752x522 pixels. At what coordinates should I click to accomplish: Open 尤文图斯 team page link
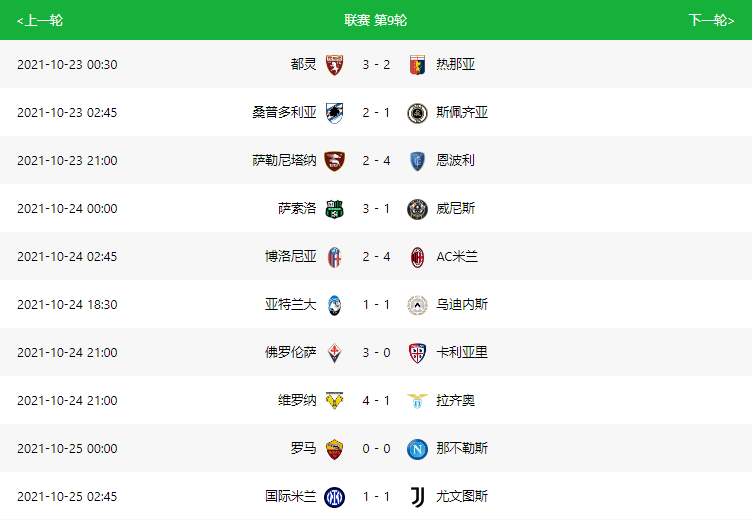pos(462,496)
